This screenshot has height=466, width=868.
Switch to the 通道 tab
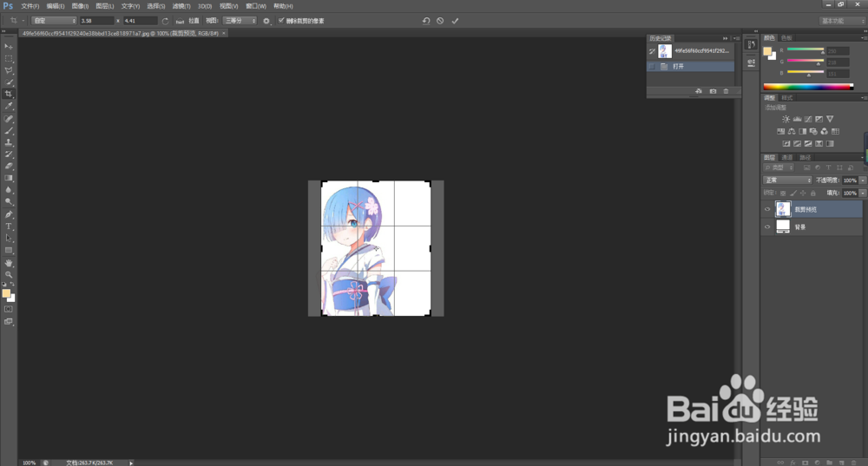pos(787,158)
